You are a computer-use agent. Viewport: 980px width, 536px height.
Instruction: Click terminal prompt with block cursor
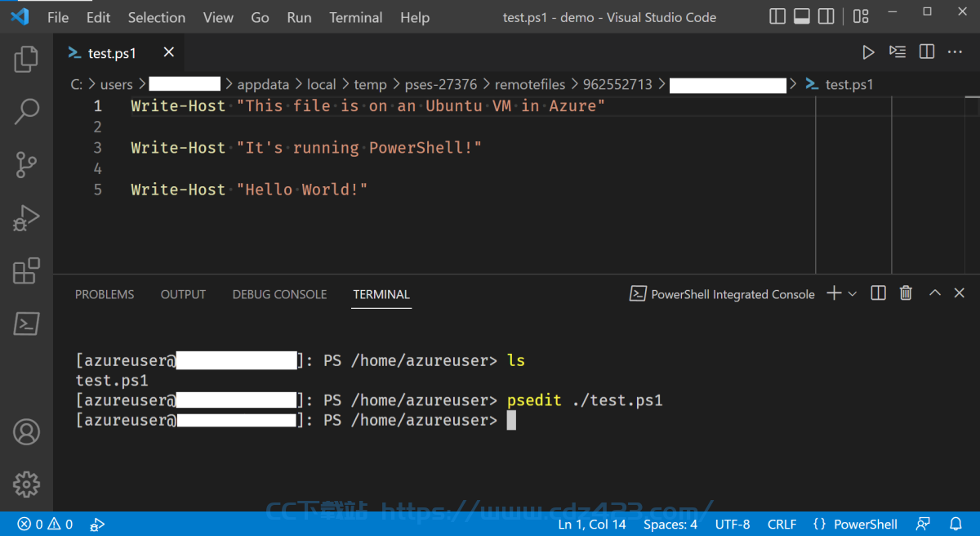296,420
